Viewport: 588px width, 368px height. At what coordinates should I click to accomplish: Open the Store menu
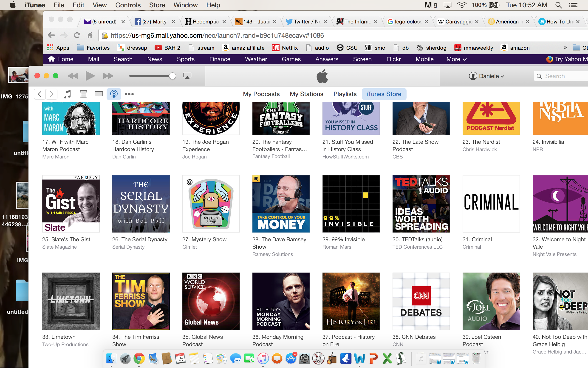click(x=157, y=5)
